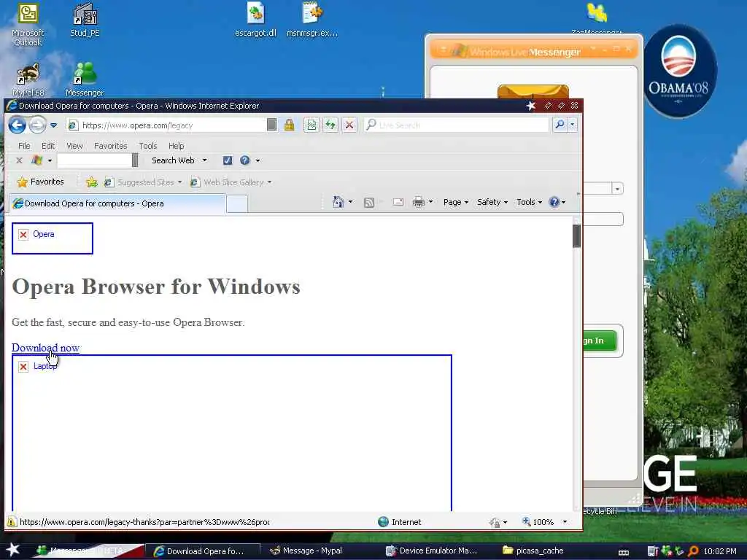
Task: Click the Windows Live flag toolbar icon
Action: coord(36,160)
